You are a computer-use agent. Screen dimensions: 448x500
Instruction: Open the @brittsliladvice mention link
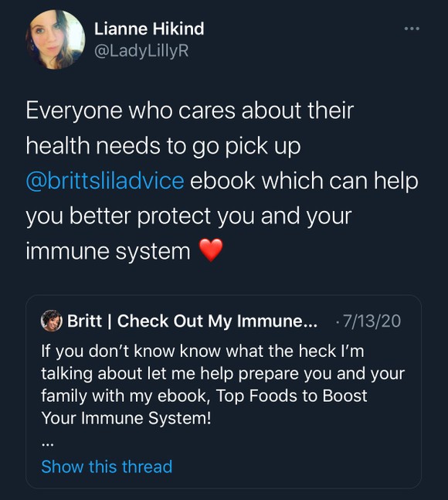[105, 181]
